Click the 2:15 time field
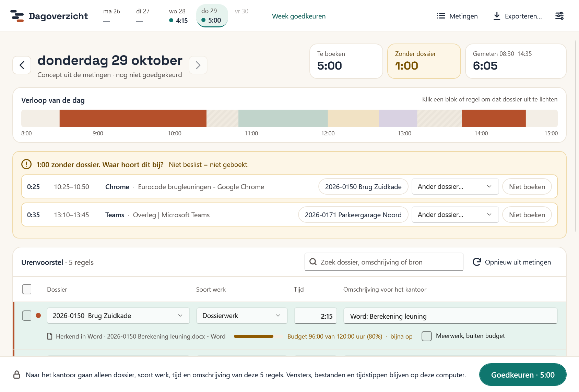The height and width of the screenshot is (392, 579). click(x=316, y=316)
